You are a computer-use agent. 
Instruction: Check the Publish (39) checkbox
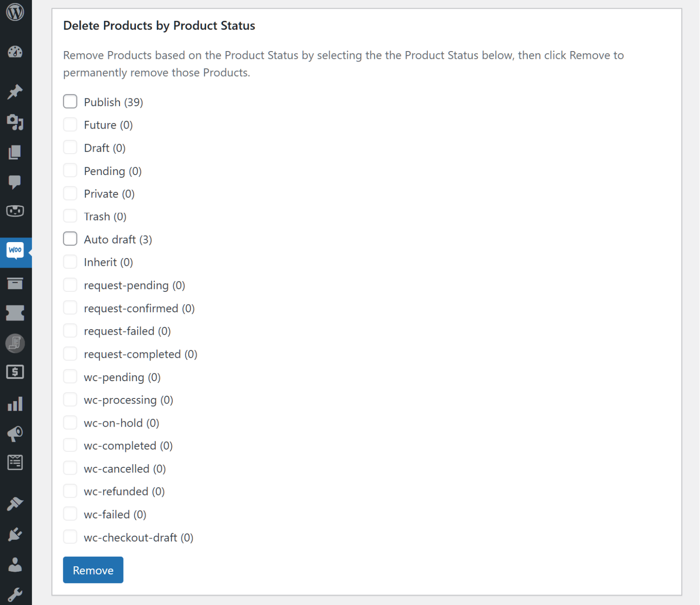(x=70, y=101)
